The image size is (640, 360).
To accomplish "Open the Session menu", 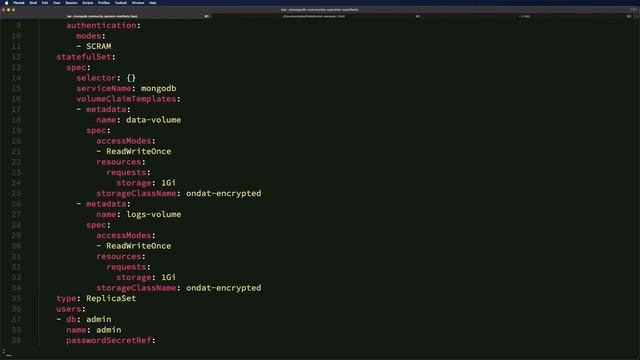I will coord(71,3).
